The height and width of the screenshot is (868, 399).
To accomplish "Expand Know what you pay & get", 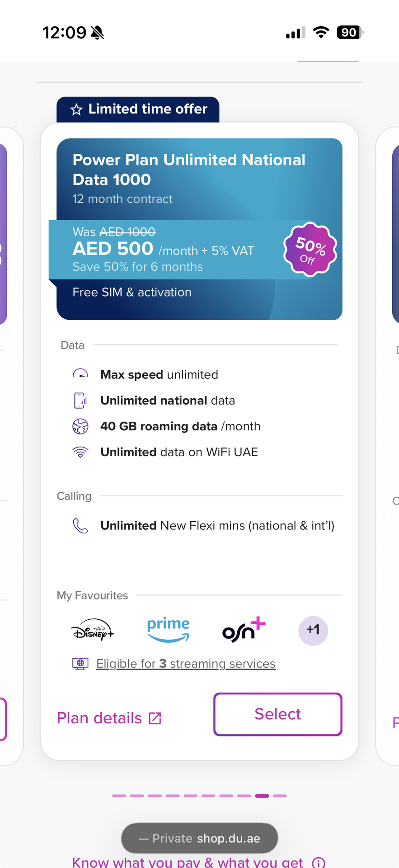I will click(188, 863).
